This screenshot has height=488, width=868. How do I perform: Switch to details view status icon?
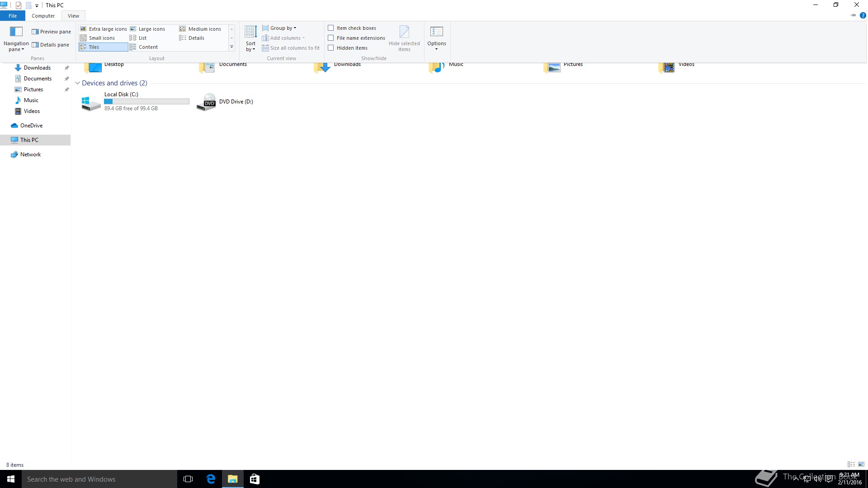(851, 465)
